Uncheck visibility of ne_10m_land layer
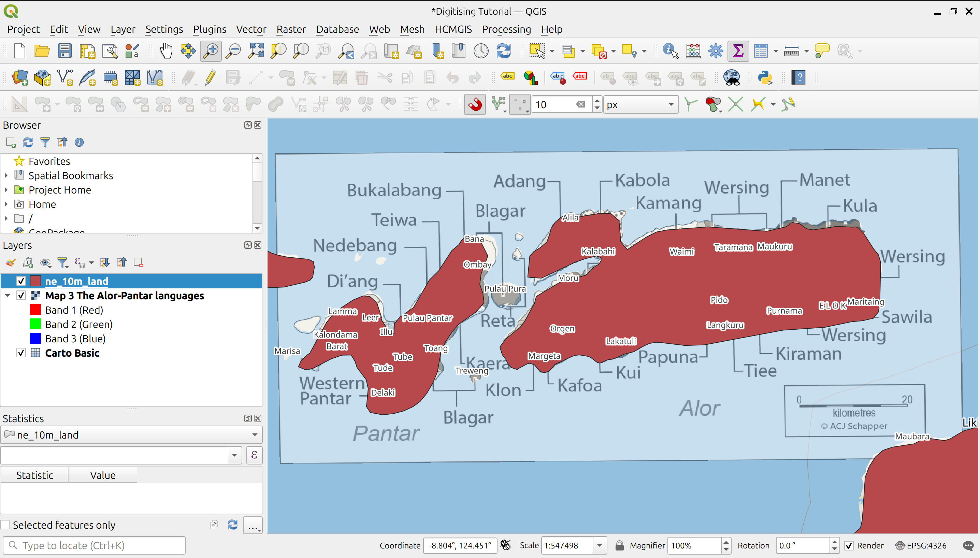Viewport: 980px width, 558px height. click(21, 281)
